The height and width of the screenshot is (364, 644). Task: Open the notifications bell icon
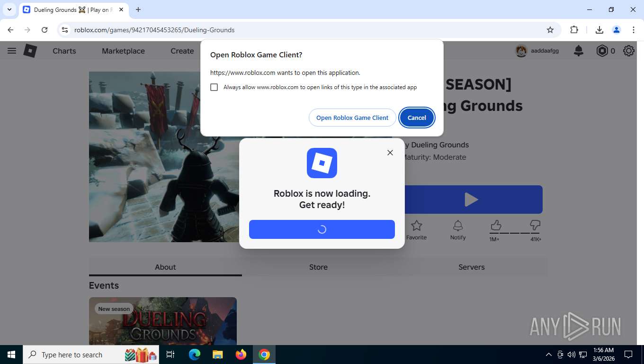pos(579,51)
